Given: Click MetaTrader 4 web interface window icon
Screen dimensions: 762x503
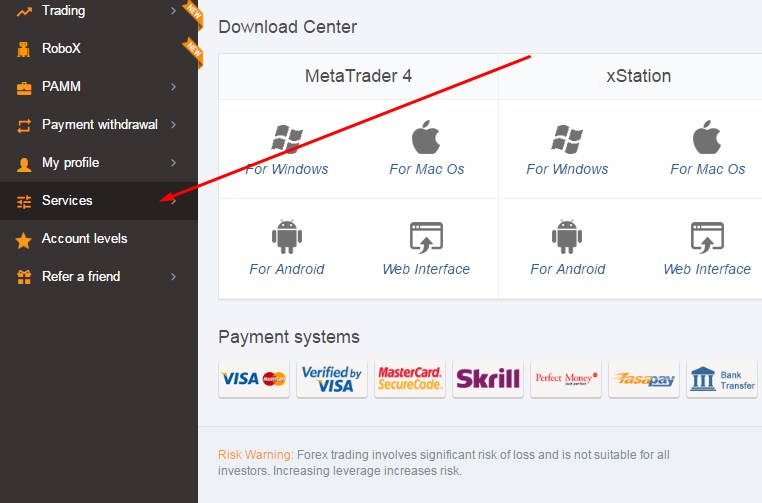Looking at the screenshot, I should click(426, 237).
